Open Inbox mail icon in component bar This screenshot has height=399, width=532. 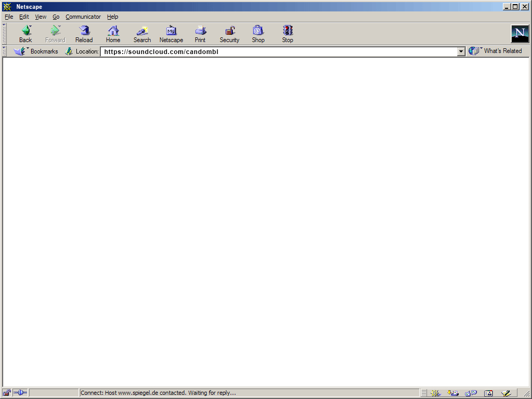tap(453, 393)
